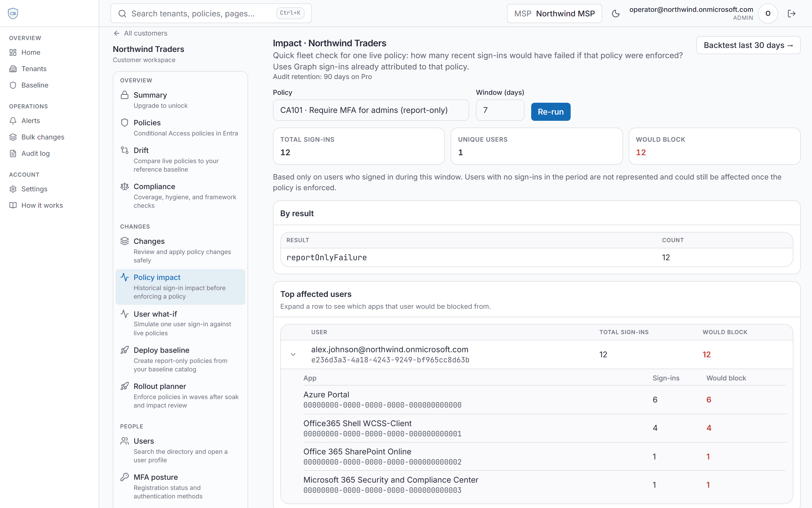Image resolution: width=812 pixels, height=508 pixels.
Task: Click the Office 365 SharePoint Online row
Action: 544,456
